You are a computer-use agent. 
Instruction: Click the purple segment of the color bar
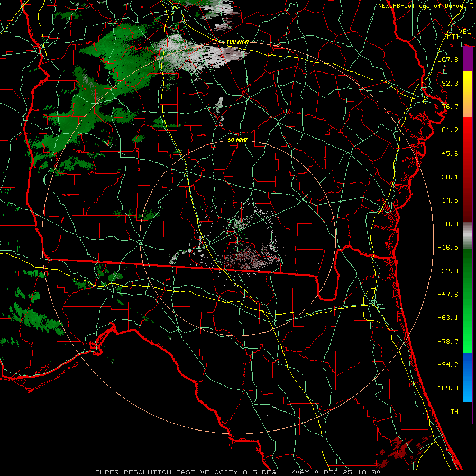pos(467,59)
